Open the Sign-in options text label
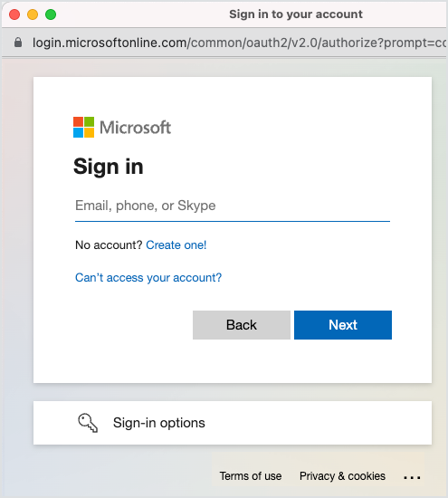 [159, 423]
